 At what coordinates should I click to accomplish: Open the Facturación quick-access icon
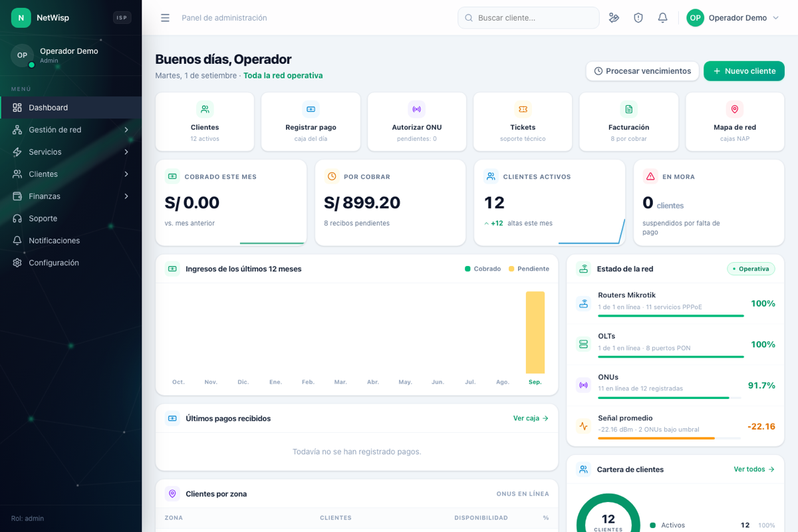[629, 109]
